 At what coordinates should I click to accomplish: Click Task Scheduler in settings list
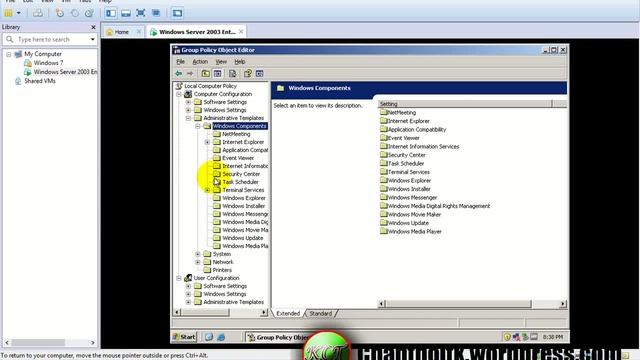[405, 163]
